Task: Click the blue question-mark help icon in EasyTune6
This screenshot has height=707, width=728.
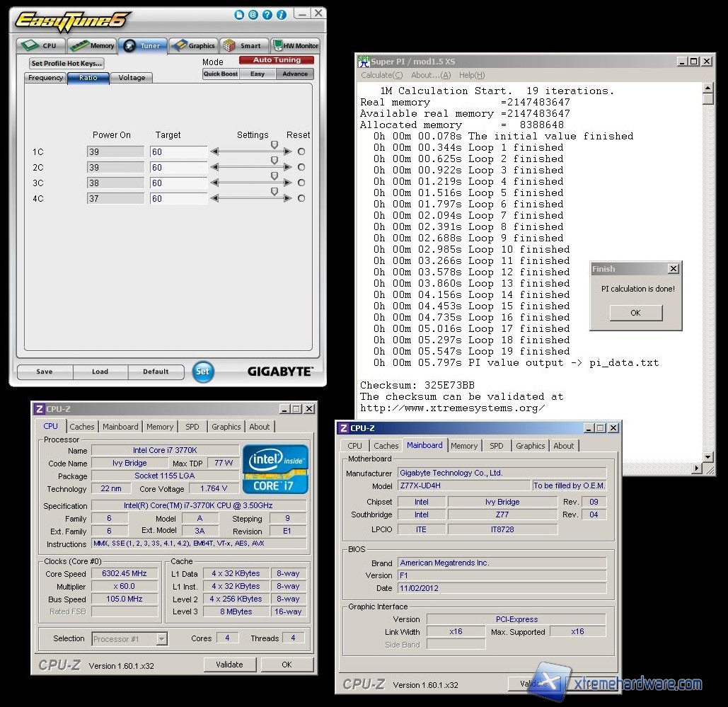Action: [x=267, y=15]
